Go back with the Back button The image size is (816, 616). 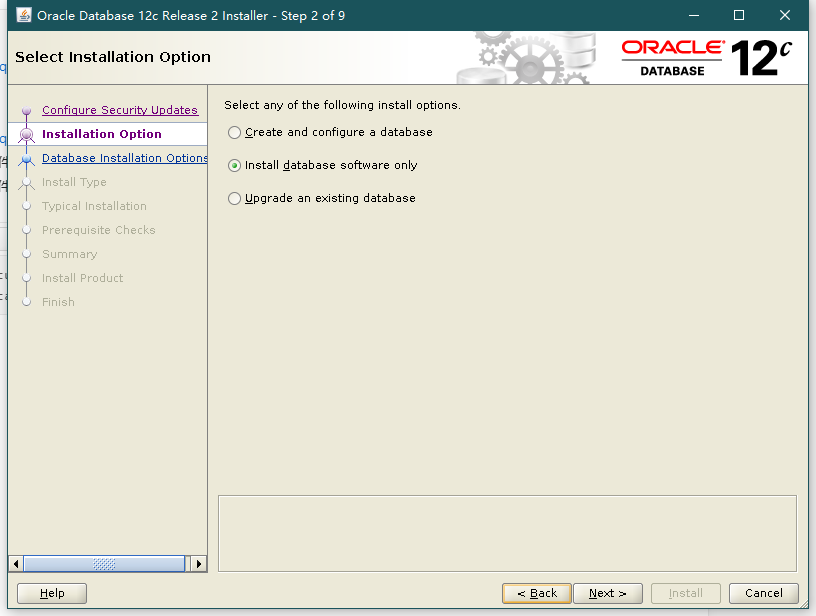[537, 593]
